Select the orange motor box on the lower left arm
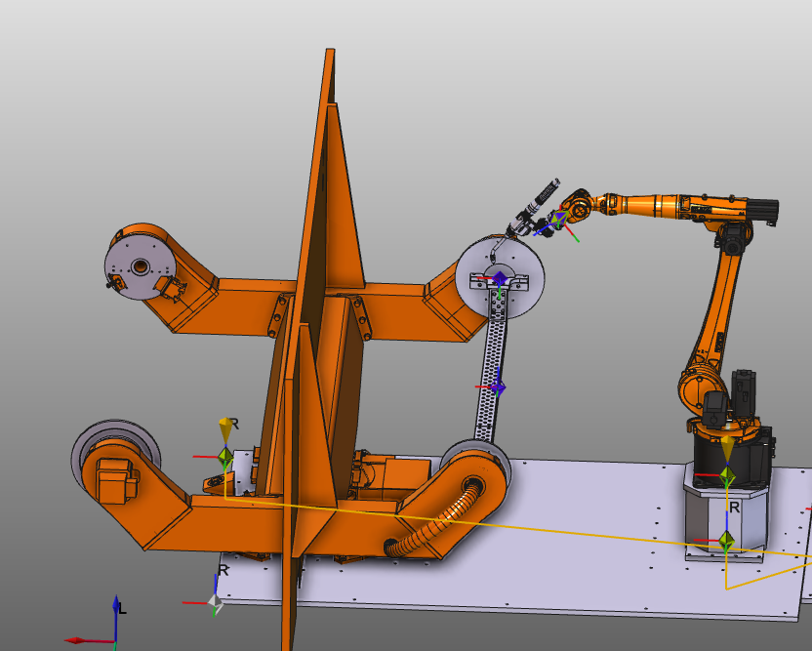This screenshot has width=812, height=651. (115, 480)
